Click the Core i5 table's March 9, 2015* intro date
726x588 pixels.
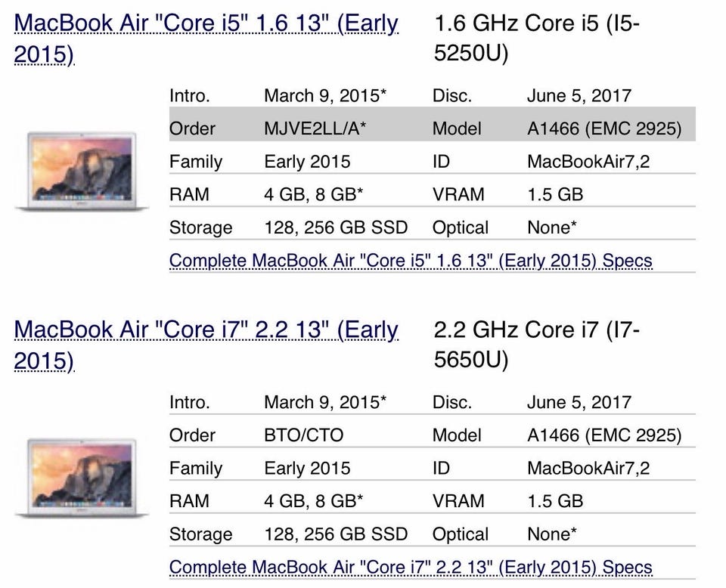325,96
